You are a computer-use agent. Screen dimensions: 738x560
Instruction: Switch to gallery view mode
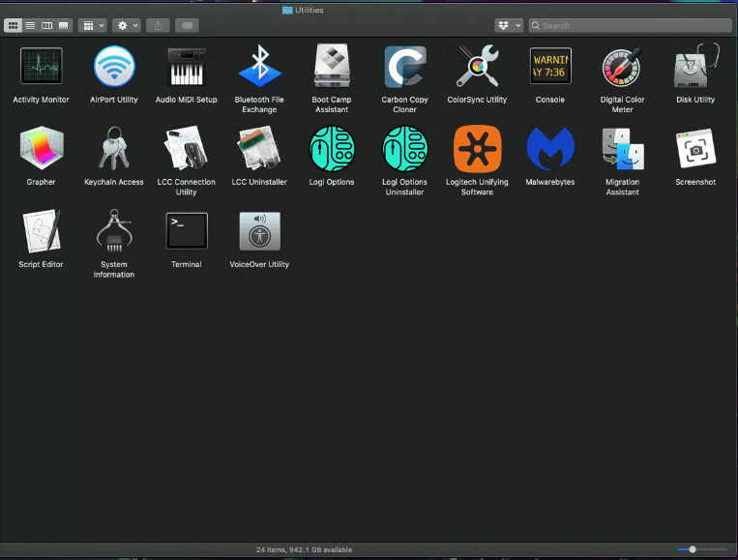click(64, 25)
